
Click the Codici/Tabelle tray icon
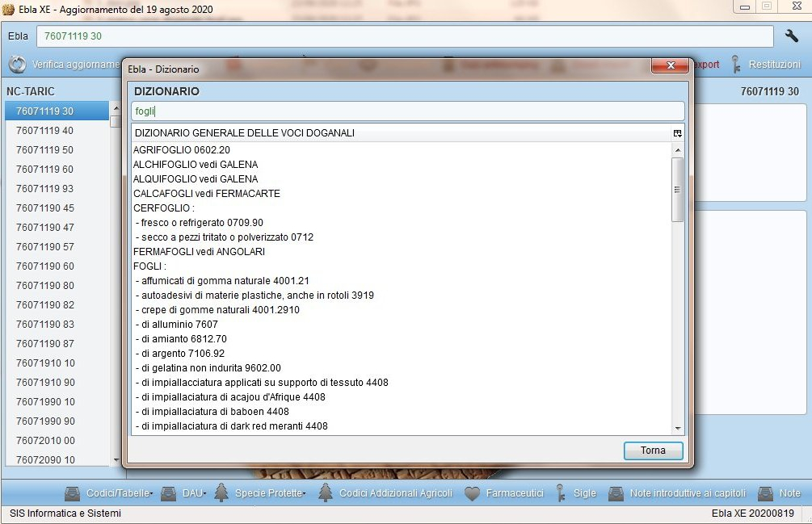click(x=72, y=493)
